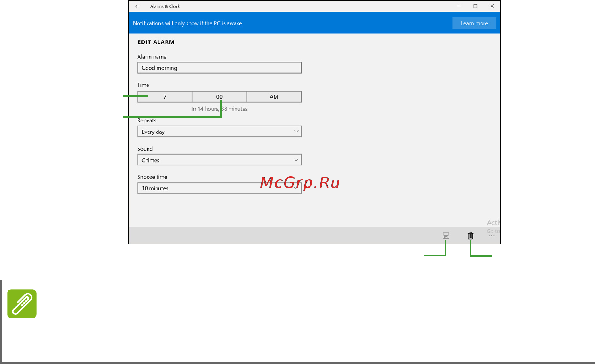
Task: Click the EDIT ALARM heading
Action: click(x=156, y=42)
